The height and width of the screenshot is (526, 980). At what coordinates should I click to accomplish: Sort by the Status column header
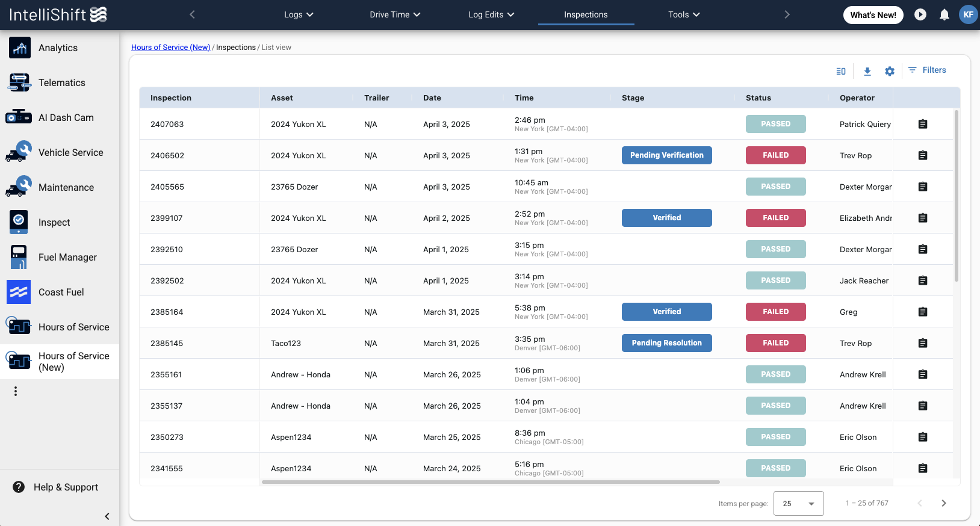tap(758, 97)
